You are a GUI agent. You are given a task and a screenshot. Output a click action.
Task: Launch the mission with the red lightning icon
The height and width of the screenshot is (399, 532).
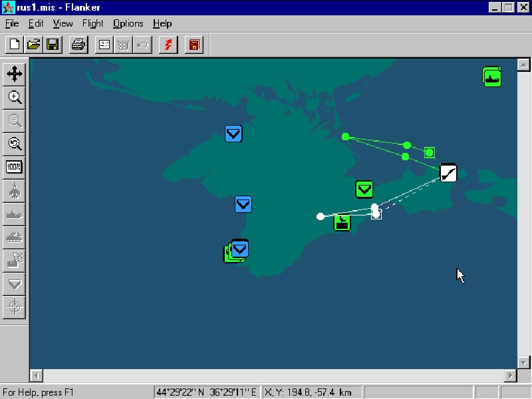coord(168,45)
